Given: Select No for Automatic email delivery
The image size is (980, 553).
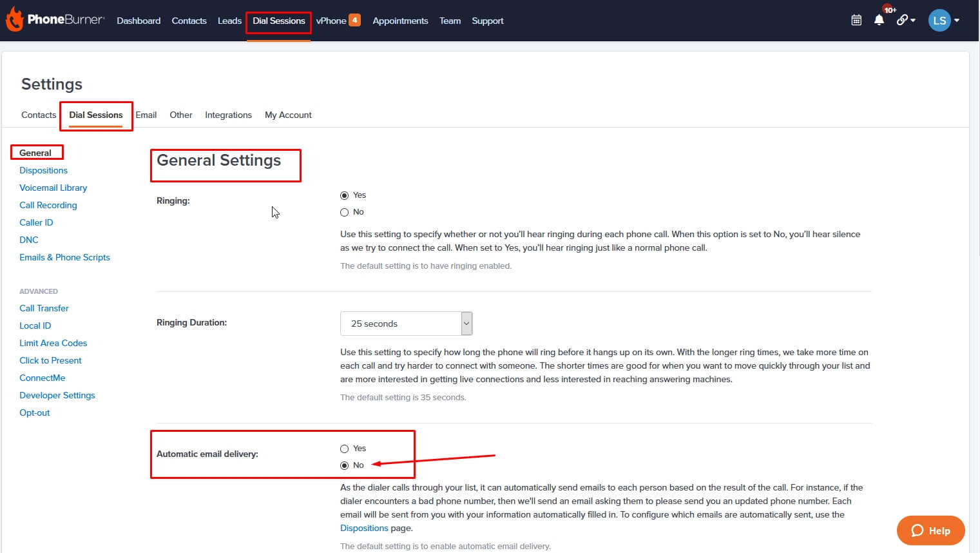Looking at the screenshot, I should [x=345, y=465].
